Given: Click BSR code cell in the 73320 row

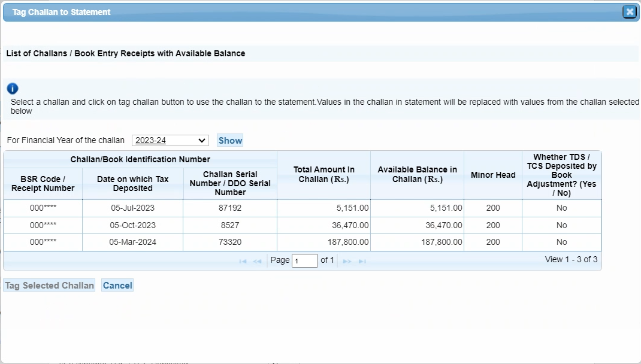Looking at the screenshot, I should tap(43, 242).
